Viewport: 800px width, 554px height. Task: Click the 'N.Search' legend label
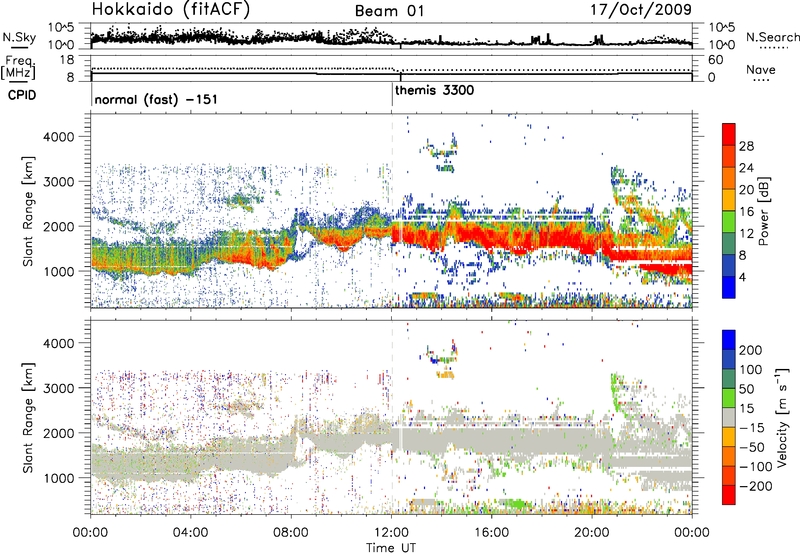[772, 37]
